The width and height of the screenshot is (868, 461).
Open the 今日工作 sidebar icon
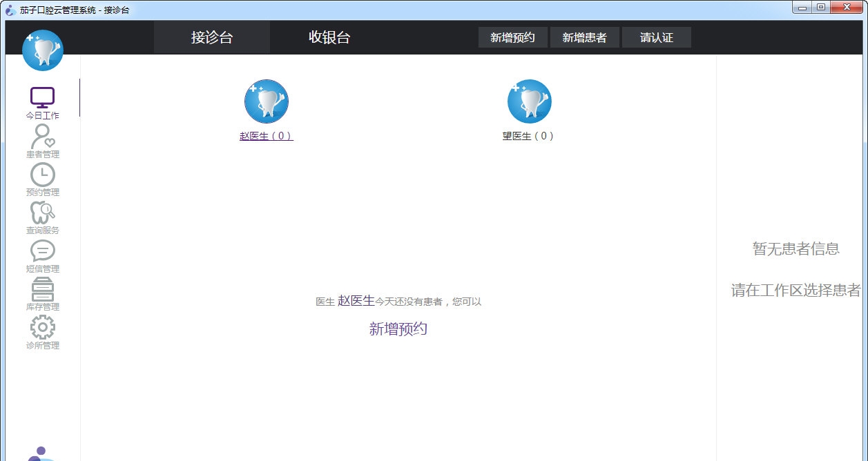42,98
